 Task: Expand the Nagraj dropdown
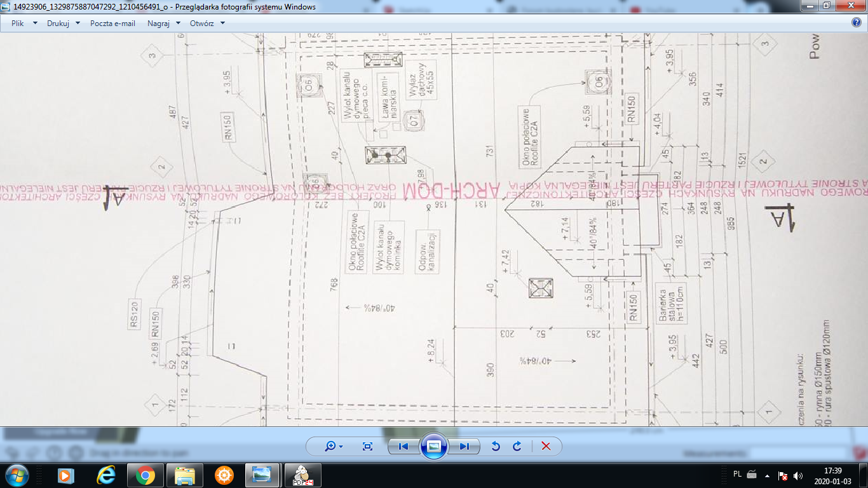[x=164, y=23]
